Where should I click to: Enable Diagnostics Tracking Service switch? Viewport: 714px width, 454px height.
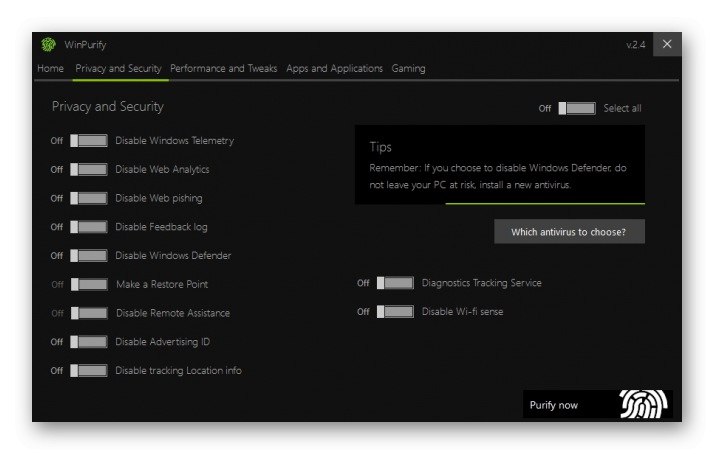pos(395,283)
